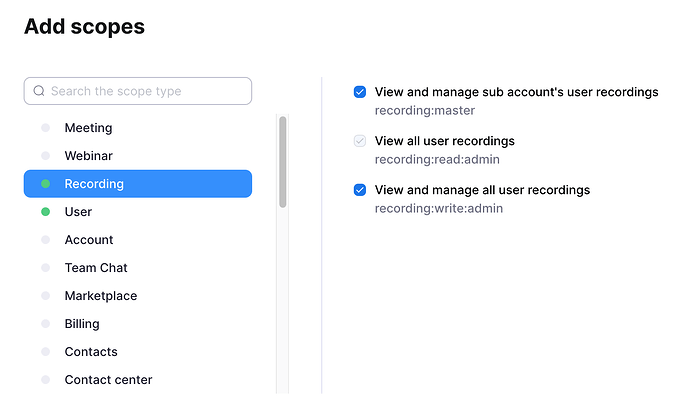
Task: Open the Marketplace scope category
Action: tap(100, 296)
